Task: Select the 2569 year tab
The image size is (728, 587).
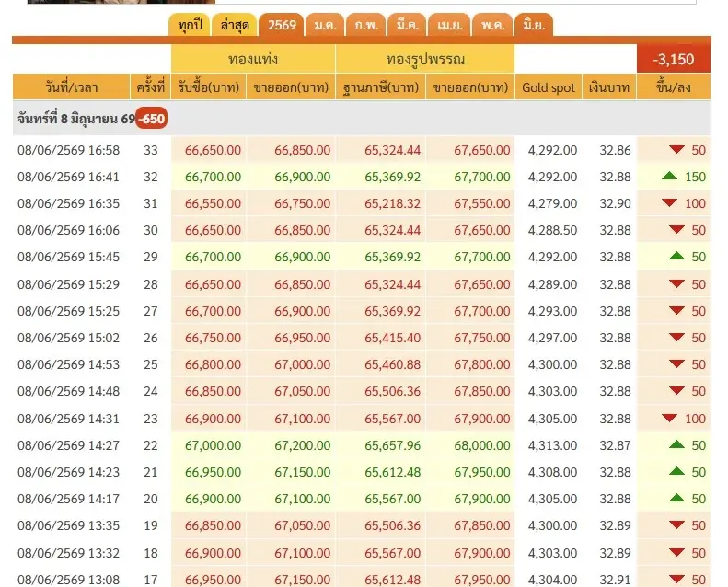Action: (282, 25)
